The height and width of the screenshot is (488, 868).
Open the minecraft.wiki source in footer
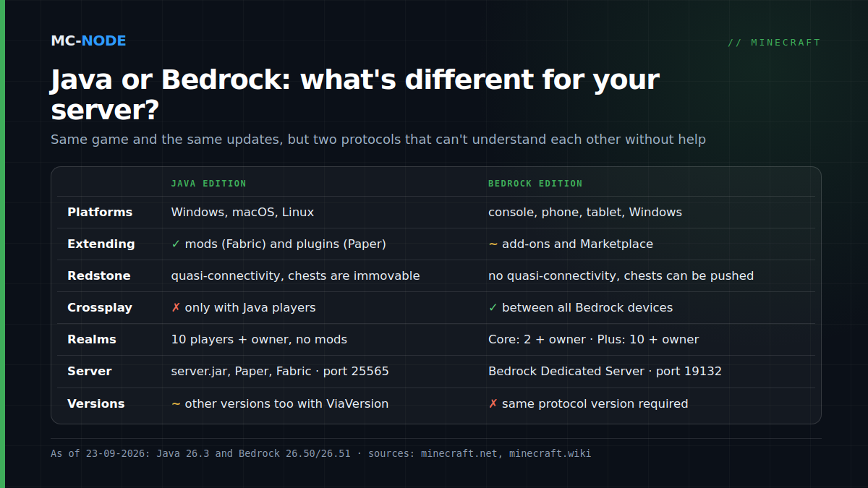click(x=550, y=454)
